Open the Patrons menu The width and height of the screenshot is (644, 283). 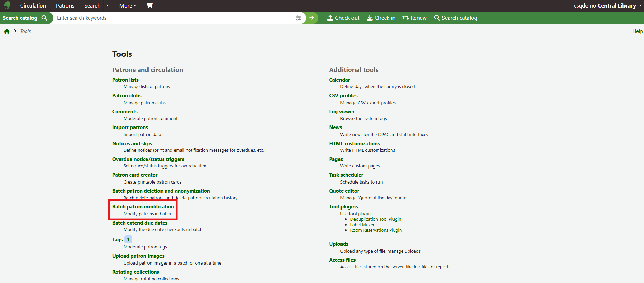point(65,5)
